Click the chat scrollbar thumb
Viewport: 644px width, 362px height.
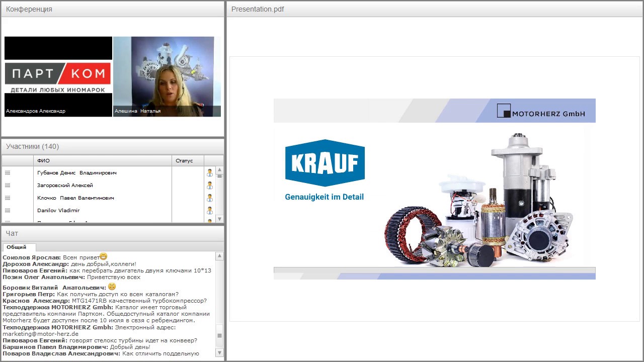pyautogui.click(x=219, y=335)
